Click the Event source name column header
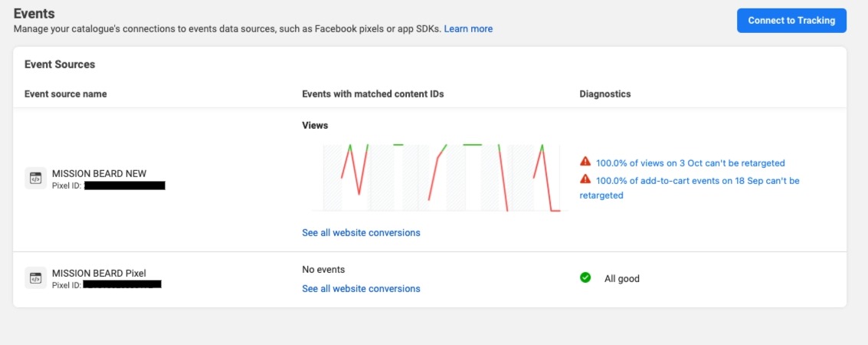 pyautogui.click(x=66, y=94)
